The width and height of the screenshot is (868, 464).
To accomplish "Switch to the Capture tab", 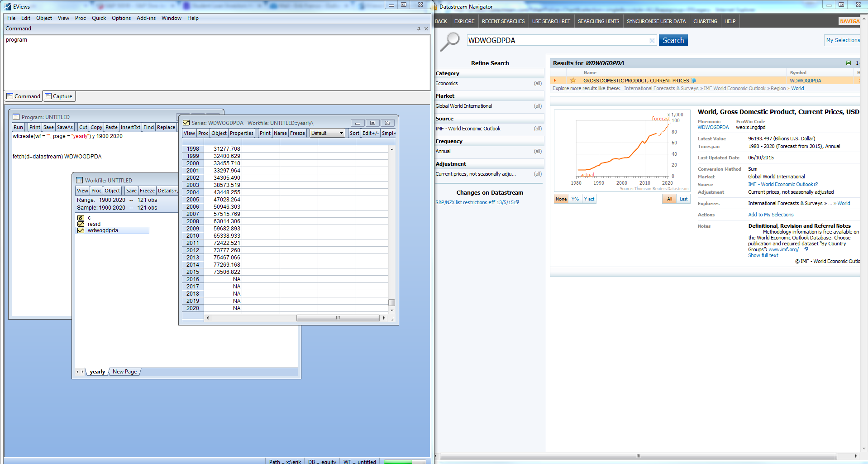I will click(x=59, y=96).
